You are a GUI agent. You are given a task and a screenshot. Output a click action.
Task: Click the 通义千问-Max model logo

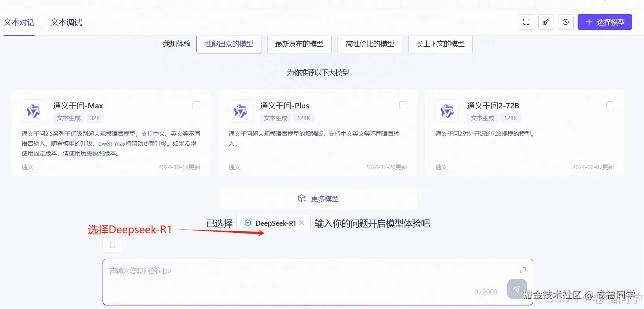click(33, 111)
